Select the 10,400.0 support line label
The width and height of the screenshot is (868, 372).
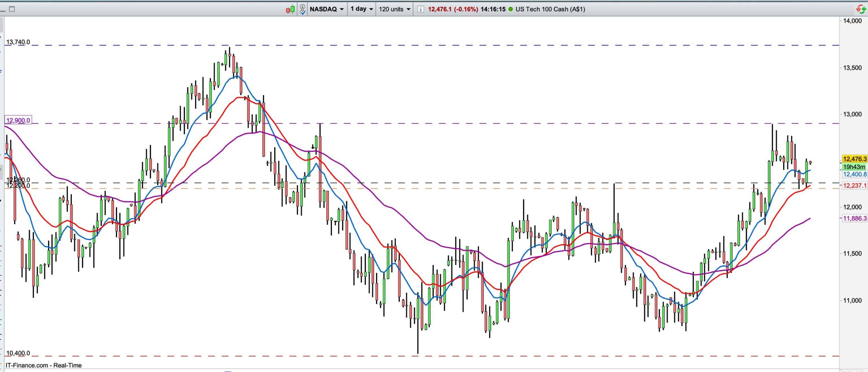(18, 353)
